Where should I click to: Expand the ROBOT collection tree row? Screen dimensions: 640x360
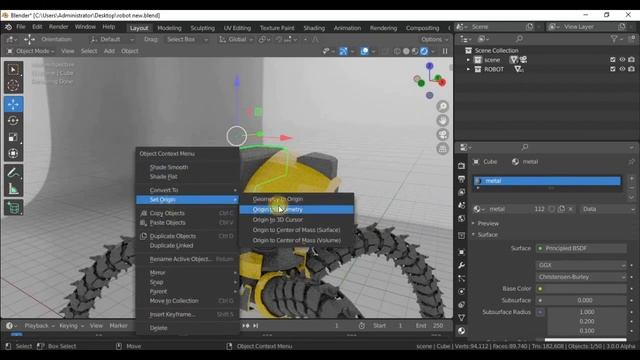click(x=468, y=69)
